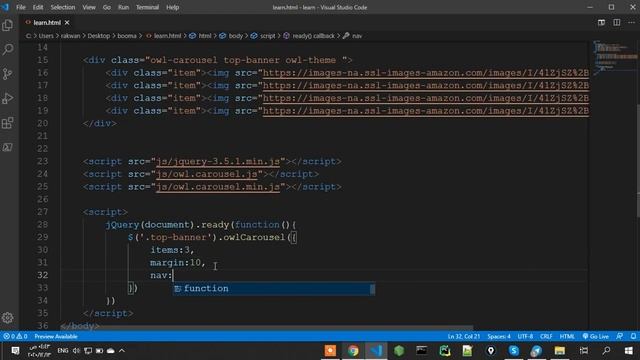Click the Desktop breadcrumb segment
The image size is (640, 360).
click(x=99, y=36)
